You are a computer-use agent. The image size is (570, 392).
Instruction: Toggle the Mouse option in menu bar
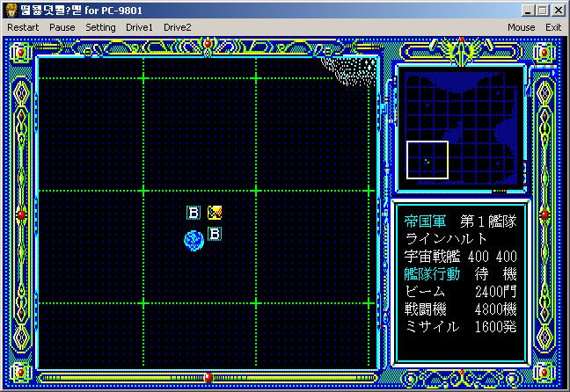point(521,27)
